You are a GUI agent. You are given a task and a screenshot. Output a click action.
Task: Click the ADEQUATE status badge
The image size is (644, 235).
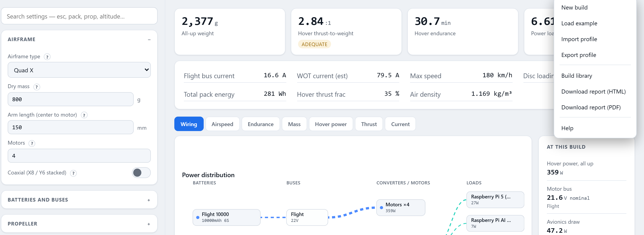pyautogui.click(x=314, y=44)
